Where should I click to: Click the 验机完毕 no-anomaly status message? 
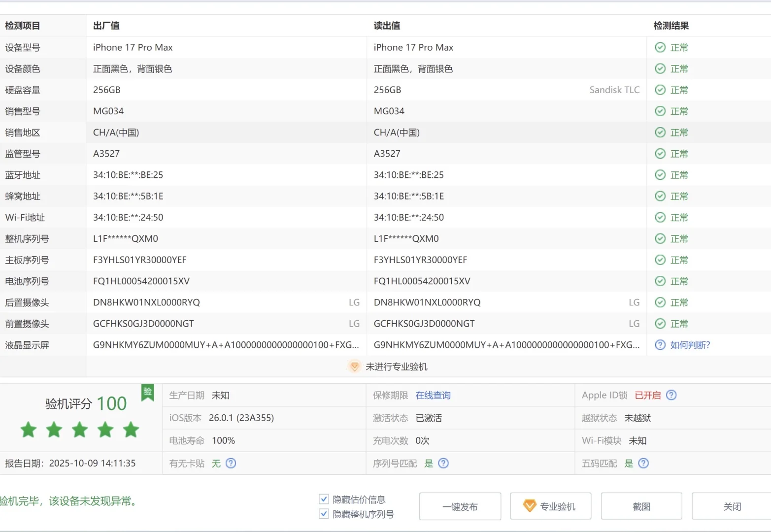pos(68,501)
